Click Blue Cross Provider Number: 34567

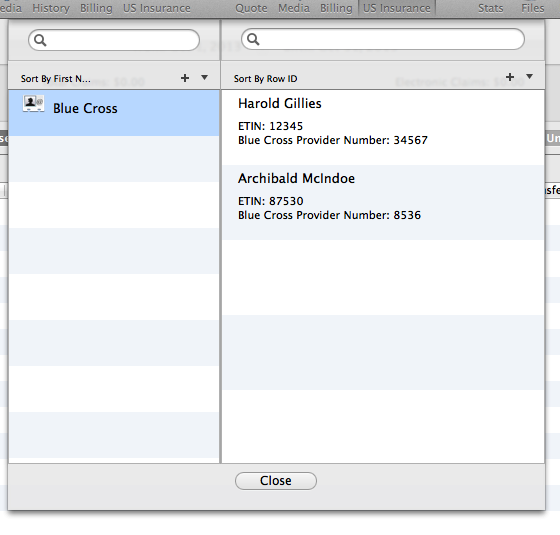point(332,140)
